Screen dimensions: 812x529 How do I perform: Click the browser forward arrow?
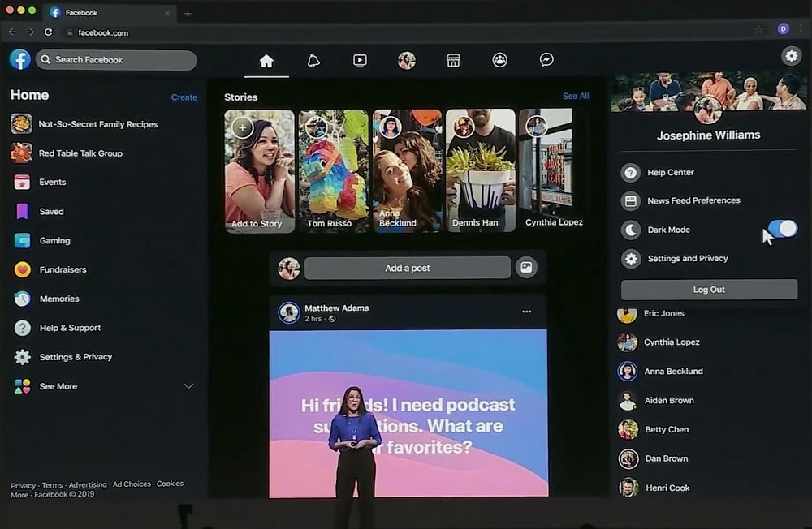pos(30,32)
